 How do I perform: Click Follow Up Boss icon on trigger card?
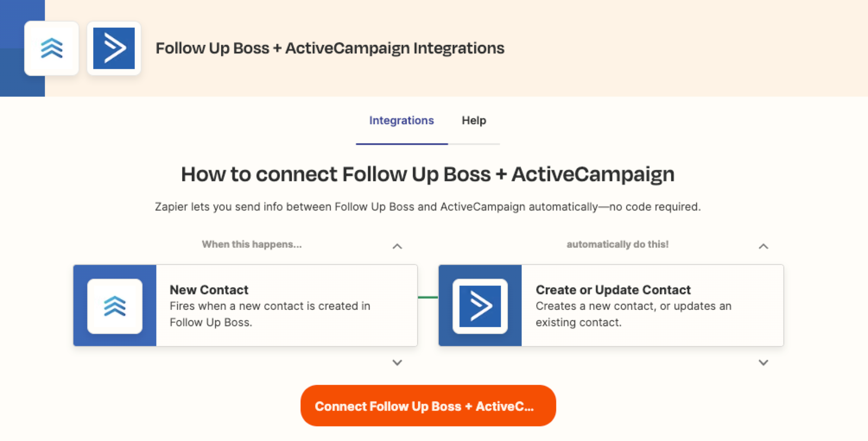point(115,306)
